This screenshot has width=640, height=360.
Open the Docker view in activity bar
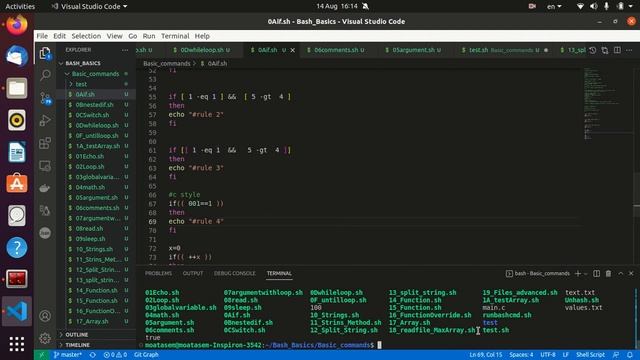click(x=45, y=188)
